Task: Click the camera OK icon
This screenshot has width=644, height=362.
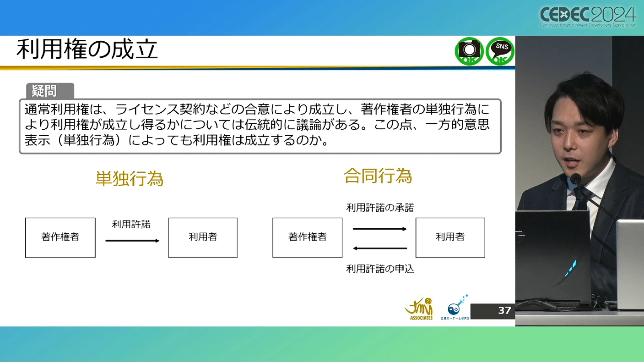Action: pyautogui.click(x=469, y=51)
